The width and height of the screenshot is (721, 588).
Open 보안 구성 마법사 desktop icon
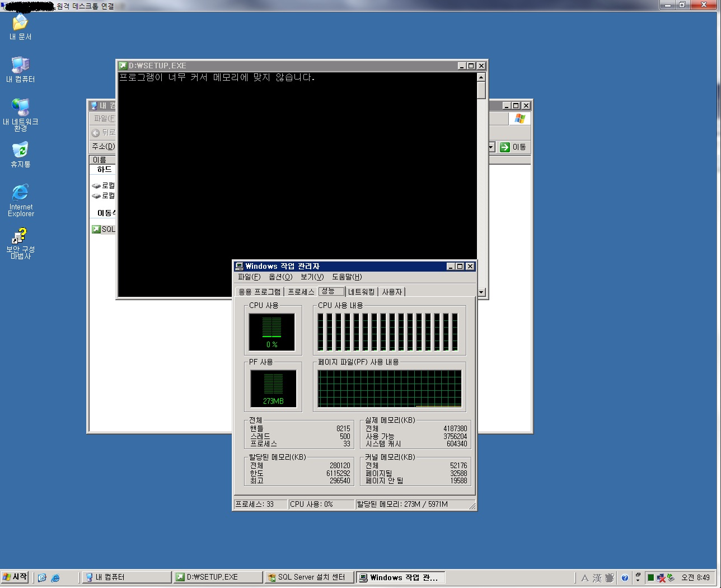coord(20,243)
